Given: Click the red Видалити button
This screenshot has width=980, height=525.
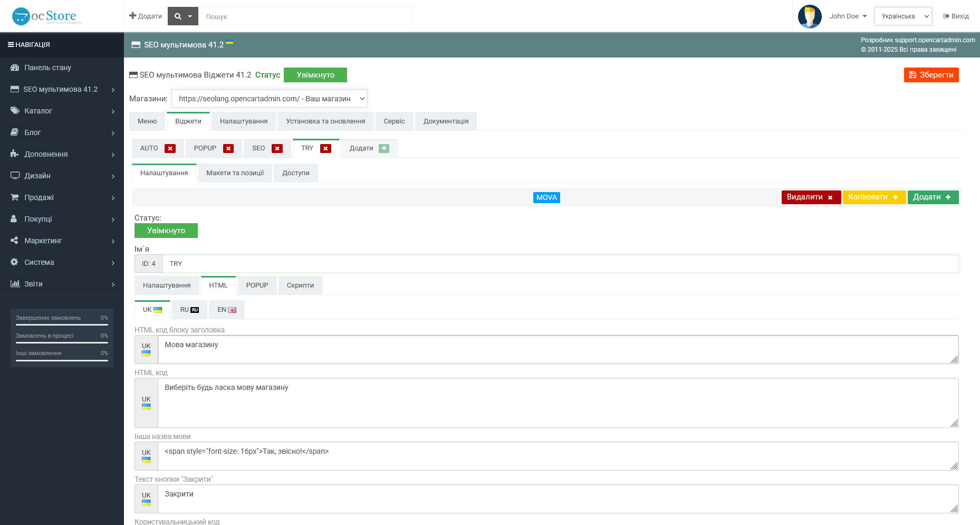Looking at the screenshot, I should click(x=811, y=197).
